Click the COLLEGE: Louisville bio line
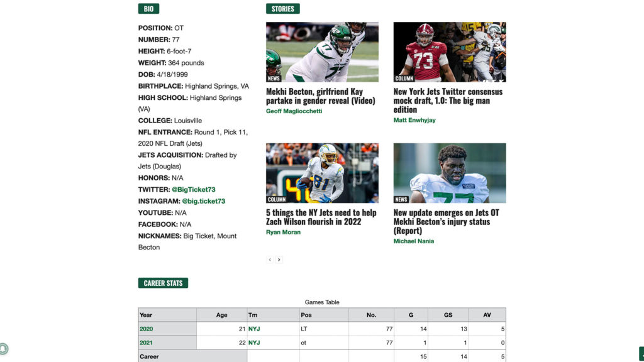The height and width of the screenshot is (362, 644). point(170,121)
